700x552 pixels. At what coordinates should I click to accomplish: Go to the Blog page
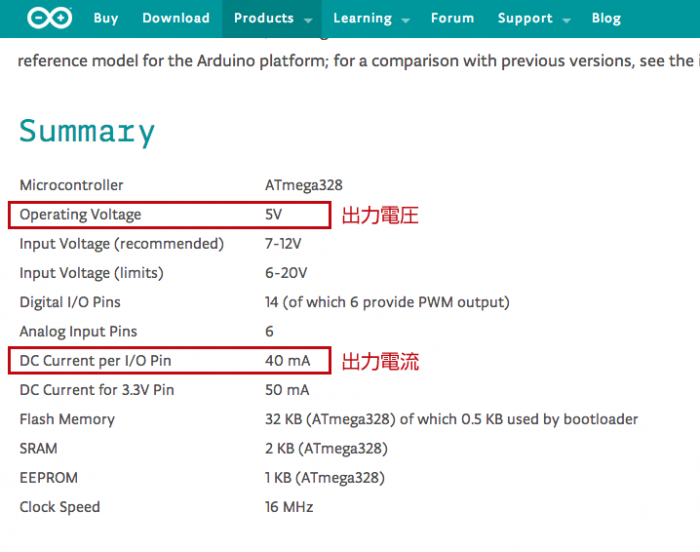606,18
